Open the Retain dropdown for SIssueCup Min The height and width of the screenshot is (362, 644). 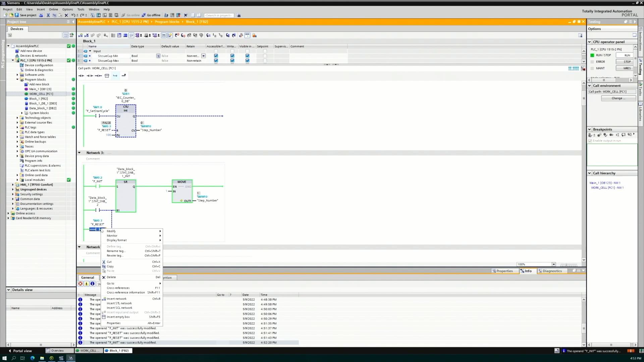coord(203,56)
